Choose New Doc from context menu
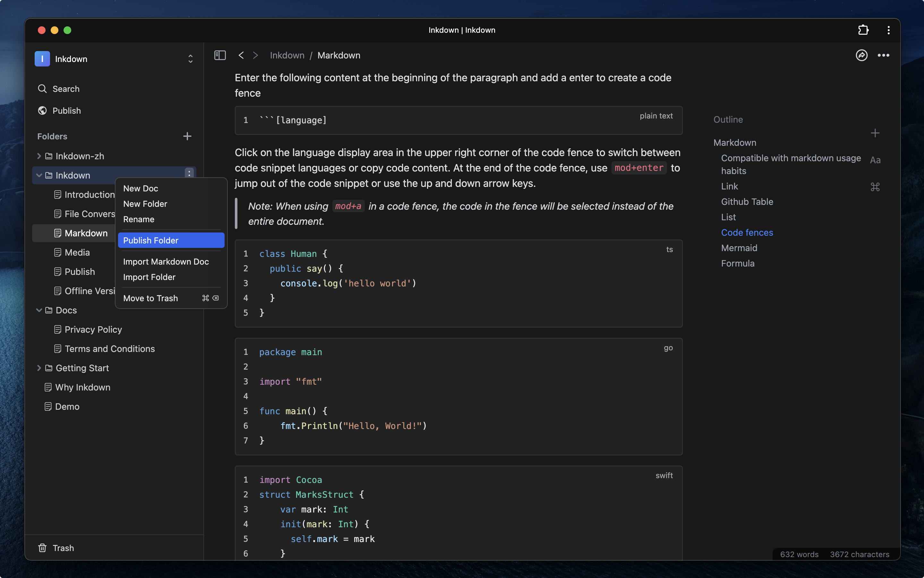 [171, 188]
